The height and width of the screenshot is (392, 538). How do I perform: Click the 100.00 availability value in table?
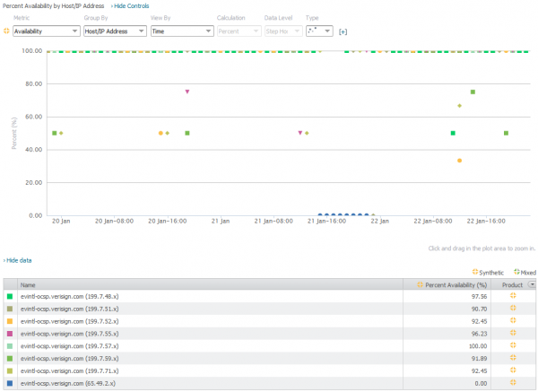pos(478,346)
